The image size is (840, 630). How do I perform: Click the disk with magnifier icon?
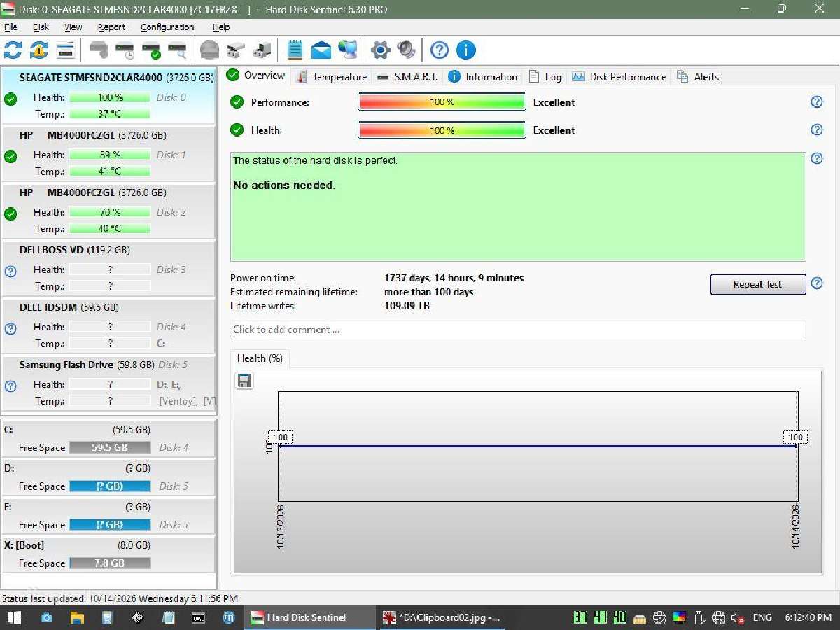tap(178, 50)
